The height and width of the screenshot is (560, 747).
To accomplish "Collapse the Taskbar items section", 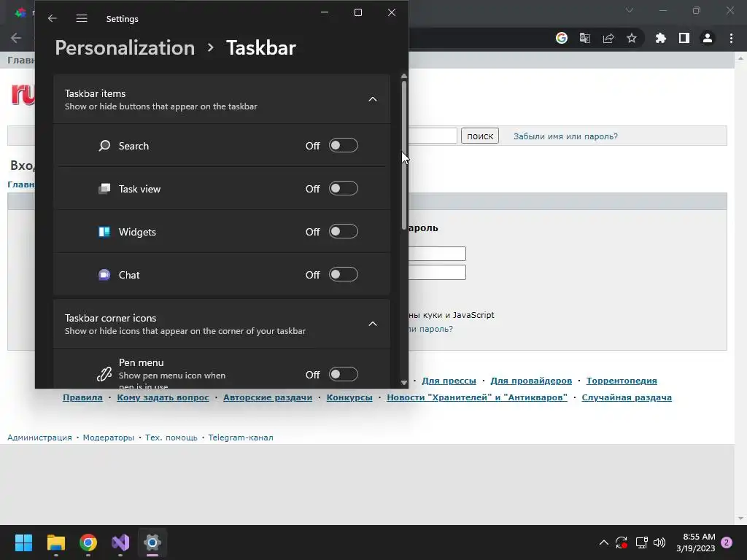I will point(373,99).
